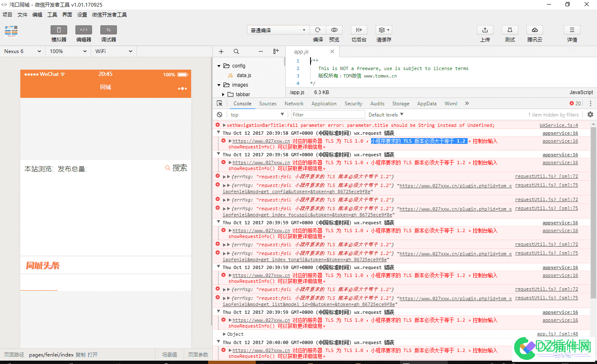Click the switch to background icon

coord(359,30)
